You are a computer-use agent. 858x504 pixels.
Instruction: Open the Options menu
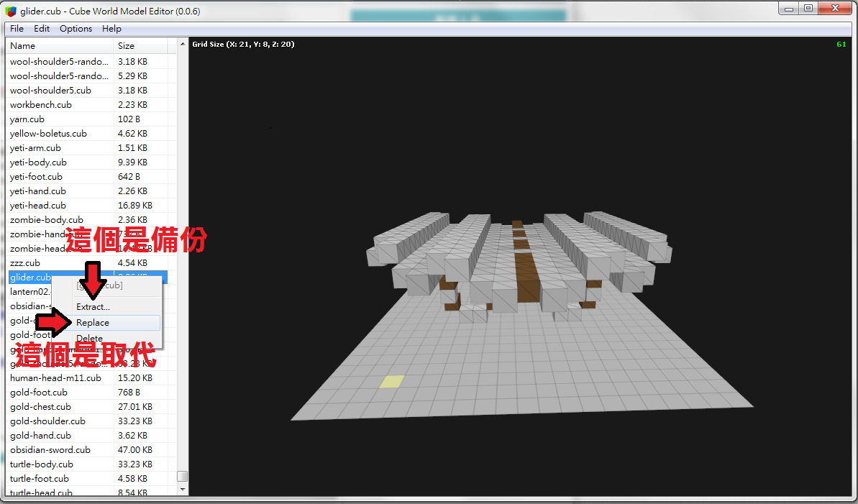pos(76,29)
